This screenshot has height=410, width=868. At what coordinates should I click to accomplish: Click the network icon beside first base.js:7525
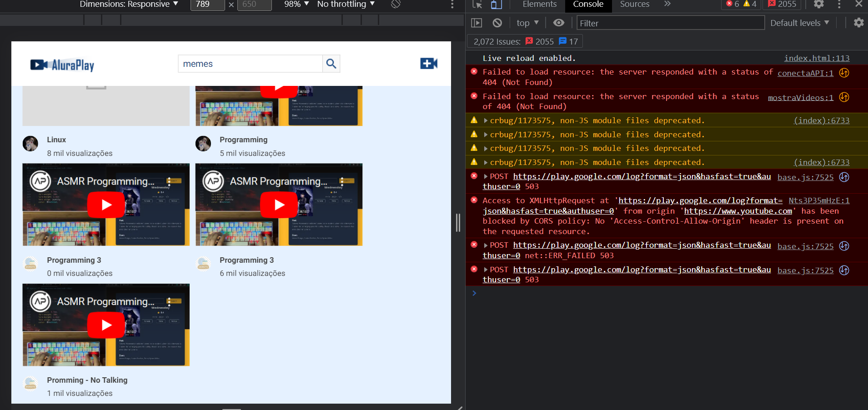844,177
